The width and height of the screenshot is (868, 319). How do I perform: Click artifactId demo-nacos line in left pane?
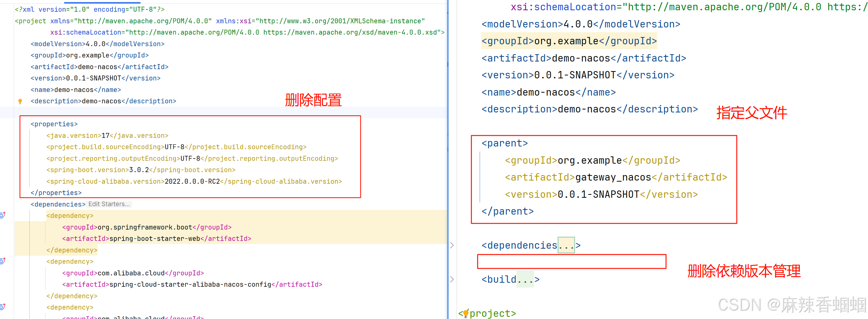tap(100, 67)
